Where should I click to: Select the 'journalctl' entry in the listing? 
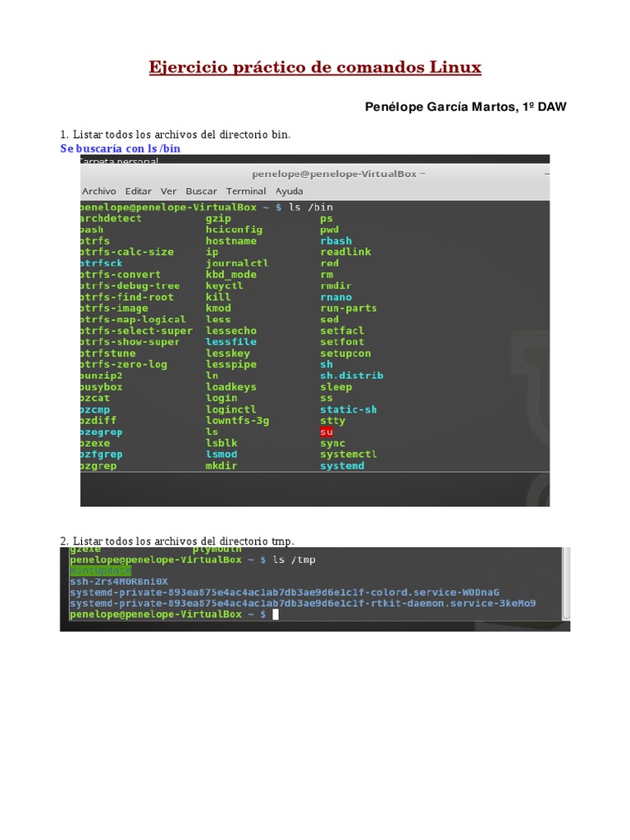[x=237, y=263]
